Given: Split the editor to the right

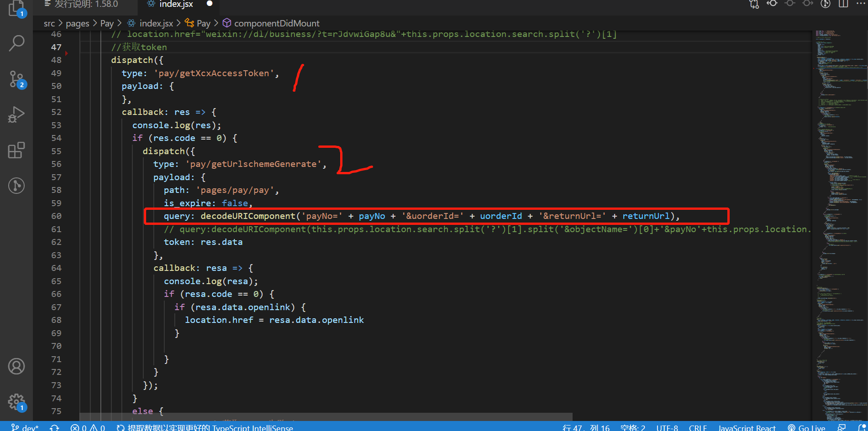Looking at the screenshot, I should tap(843, 4).
